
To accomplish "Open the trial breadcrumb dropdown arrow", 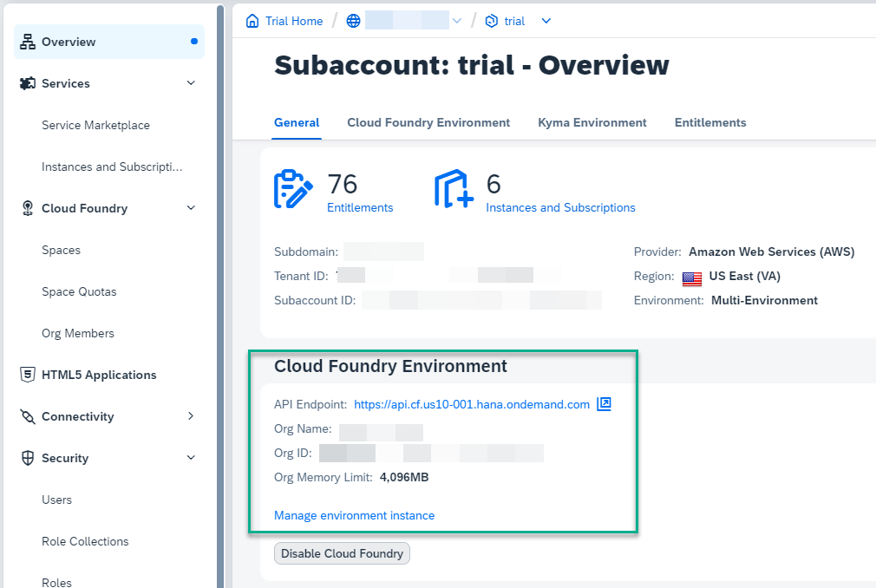I will click(x=546, y=21).
